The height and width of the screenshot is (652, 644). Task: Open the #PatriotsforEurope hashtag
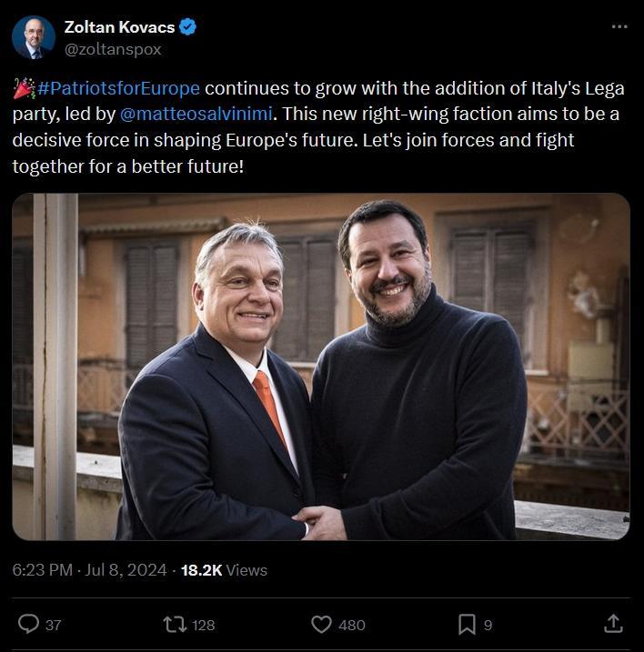point(119,89)
